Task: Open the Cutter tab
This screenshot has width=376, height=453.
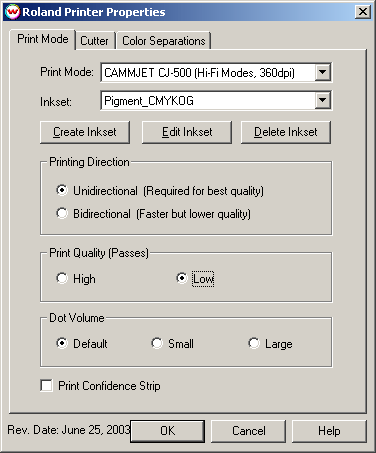Action: pos(95,41)
